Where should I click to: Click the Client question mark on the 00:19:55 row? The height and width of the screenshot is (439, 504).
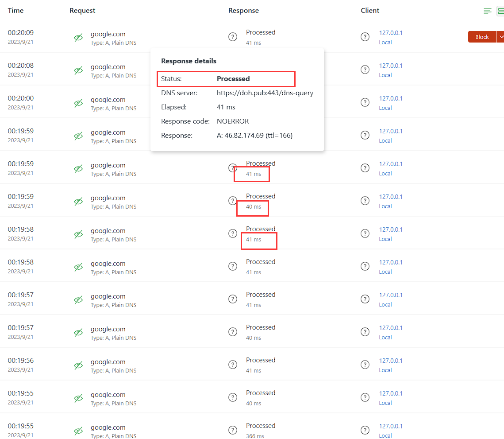click(365, 397)
